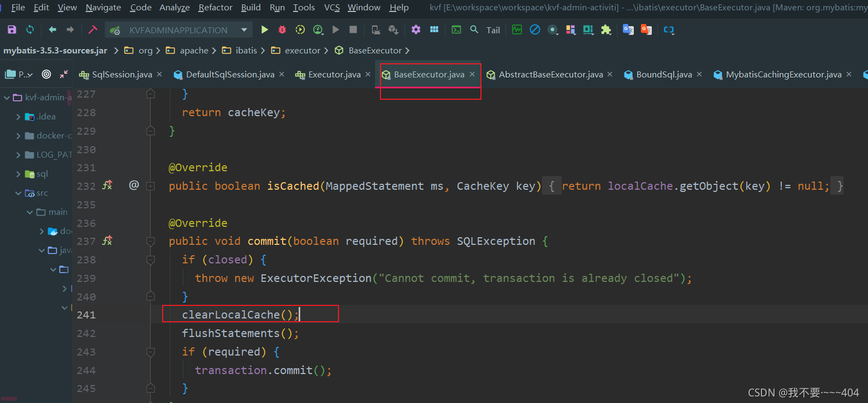868x403 pixels.
Task: Switch to the SqlSession.java tab
Action: tap(122, 75)
